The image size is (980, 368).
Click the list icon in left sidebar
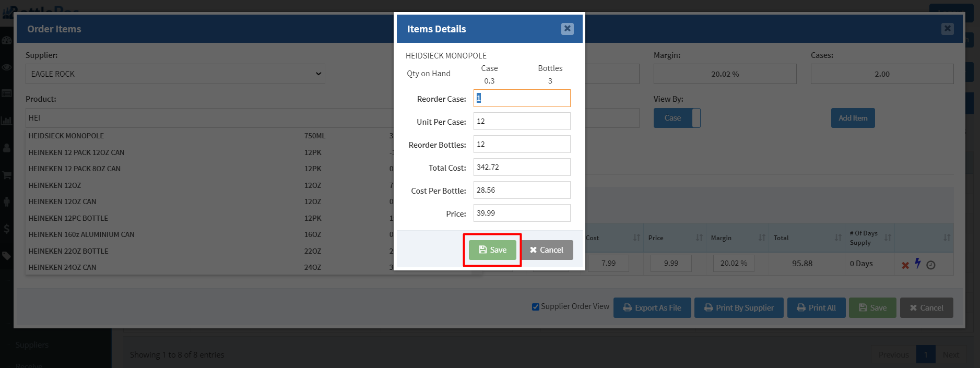pos(6,93)
